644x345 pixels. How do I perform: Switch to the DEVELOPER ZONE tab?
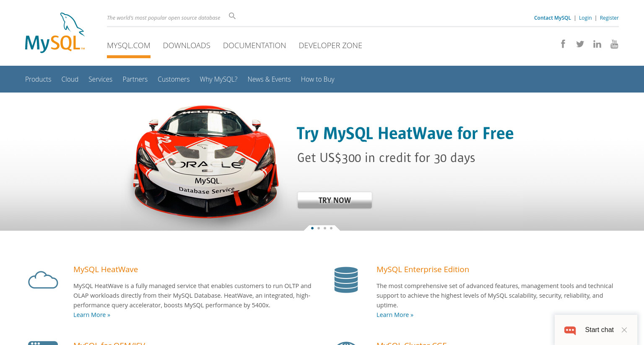[x=330, y=45]
